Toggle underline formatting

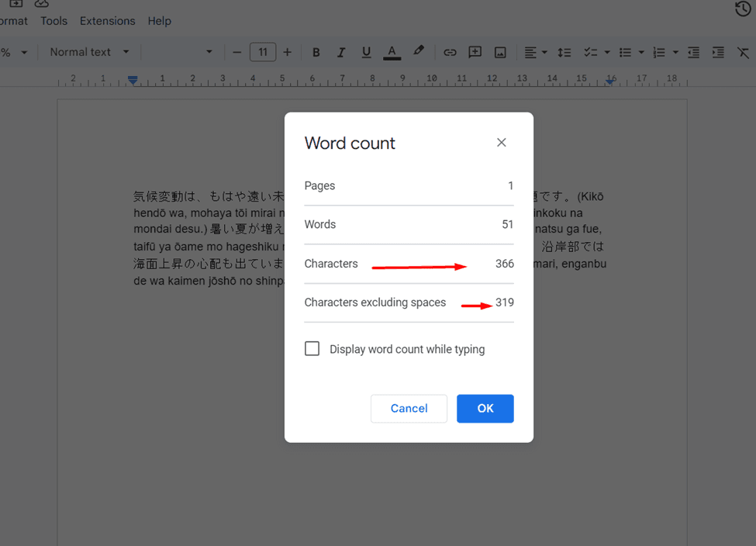[367, 52]
